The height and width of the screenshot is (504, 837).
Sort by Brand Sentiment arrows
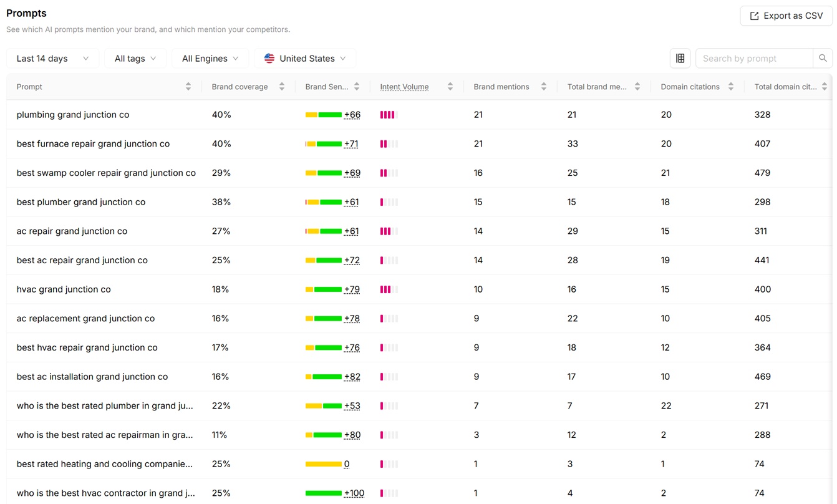pos(357,87)
